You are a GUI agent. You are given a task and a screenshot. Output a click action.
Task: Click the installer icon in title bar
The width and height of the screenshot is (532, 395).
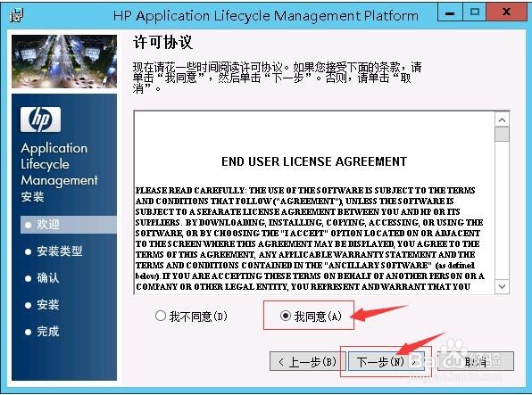pos(16,15)
